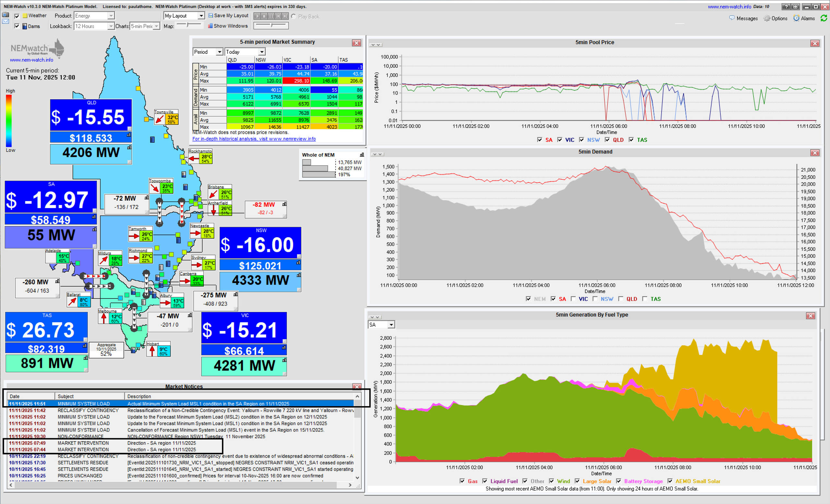Click the green refresh arrows icon
Image resolution: width=830 pixels, height=504 pixels.
[x=824, y=18]
